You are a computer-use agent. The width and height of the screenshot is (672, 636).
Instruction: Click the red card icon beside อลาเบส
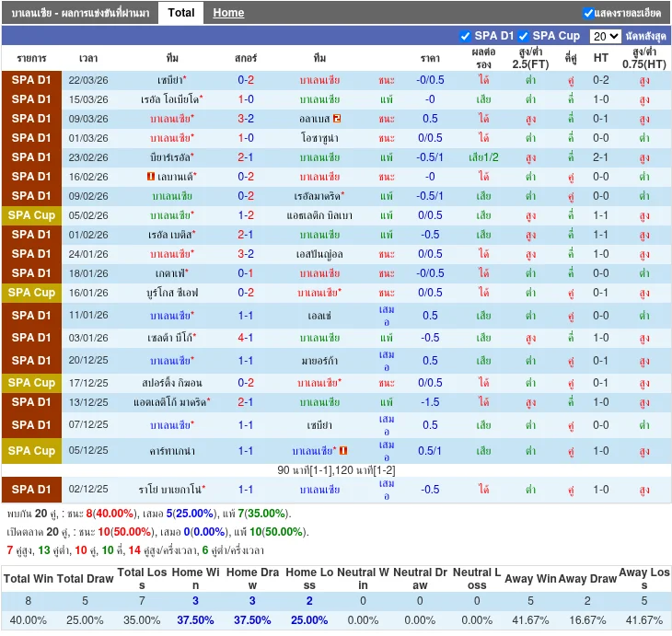click(337, 119)
